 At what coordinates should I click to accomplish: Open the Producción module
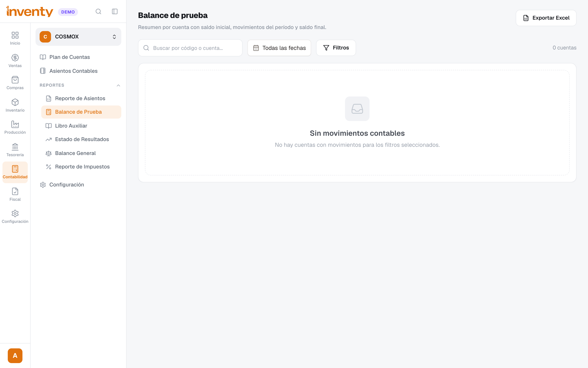[15, 127]
